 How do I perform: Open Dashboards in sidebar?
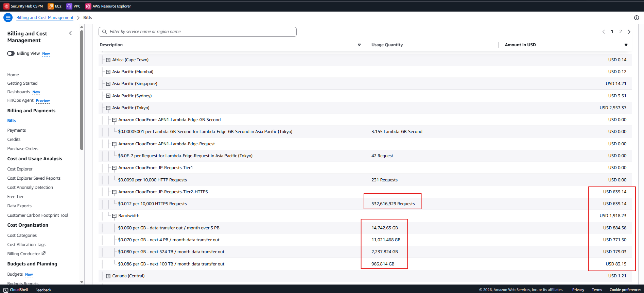click(x=19, y=92)
